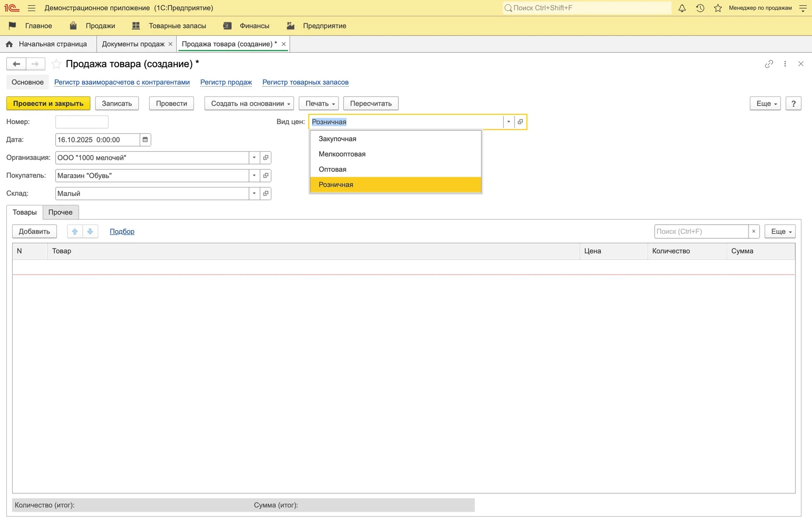Viewport: 812px width, 523px height.
Task: Copy document link with chain icon
Action: coord(769,64)
